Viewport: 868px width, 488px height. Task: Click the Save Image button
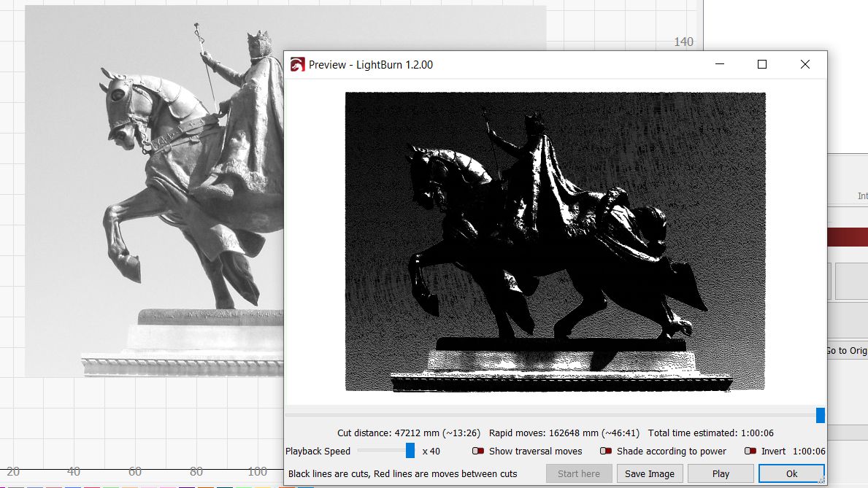tap(650, 473)
